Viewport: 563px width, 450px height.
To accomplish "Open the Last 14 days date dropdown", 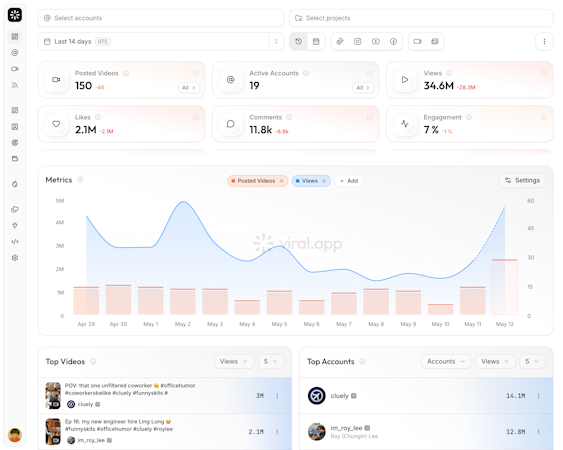I will pos(161,41).
